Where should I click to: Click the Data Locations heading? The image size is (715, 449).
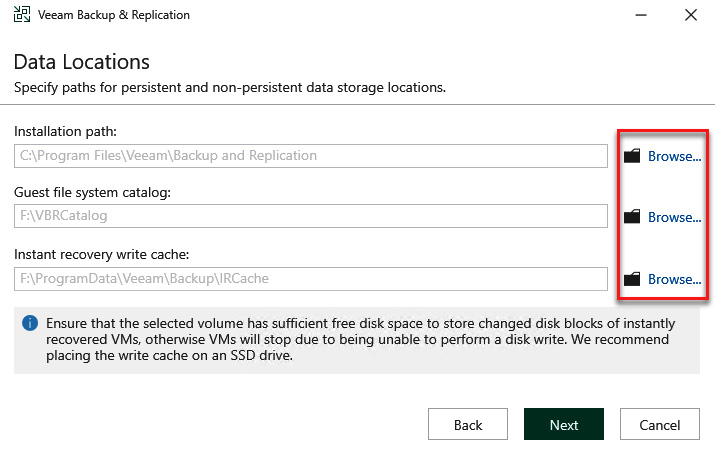tap(82, 62)
